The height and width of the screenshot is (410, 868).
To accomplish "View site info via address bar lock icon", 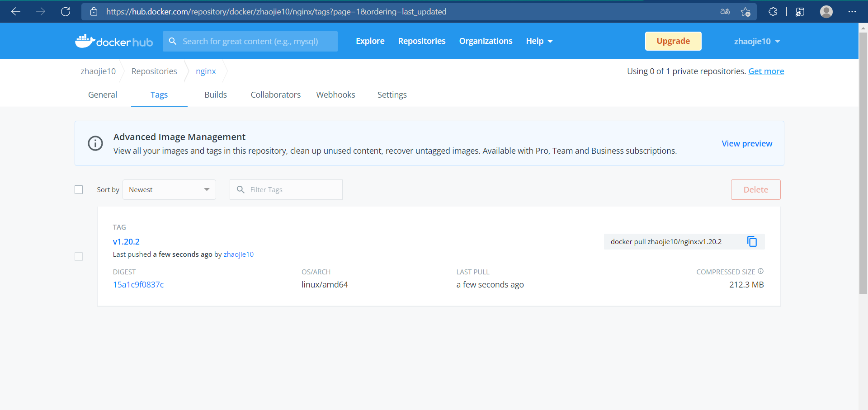I will pos(94,12).
